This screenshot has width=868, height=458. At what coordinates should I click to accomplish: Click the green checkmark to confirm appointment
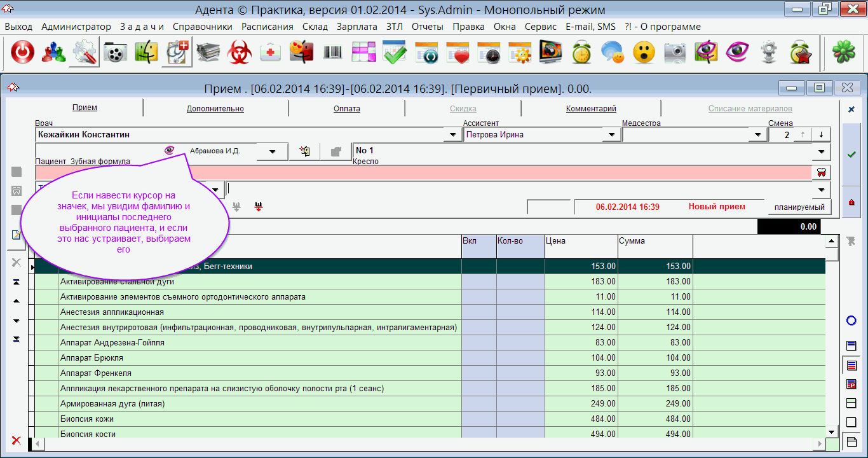[x=851, y=154]
